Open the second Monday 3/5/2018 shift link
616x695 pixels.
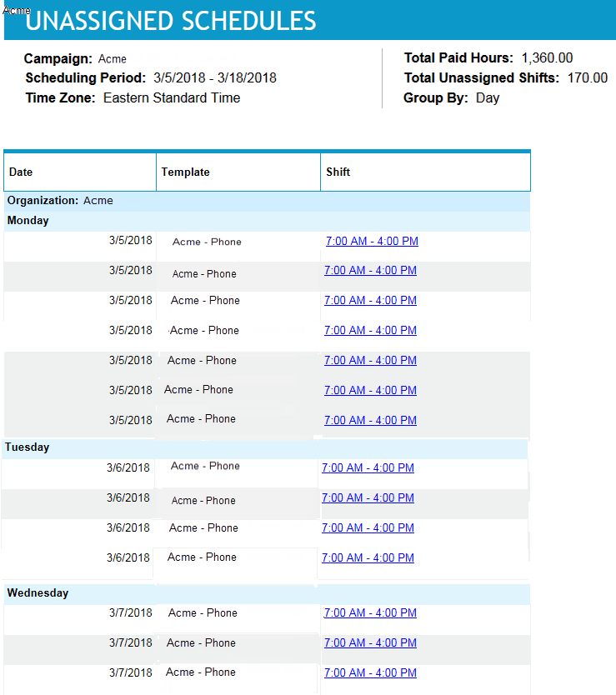370,270
